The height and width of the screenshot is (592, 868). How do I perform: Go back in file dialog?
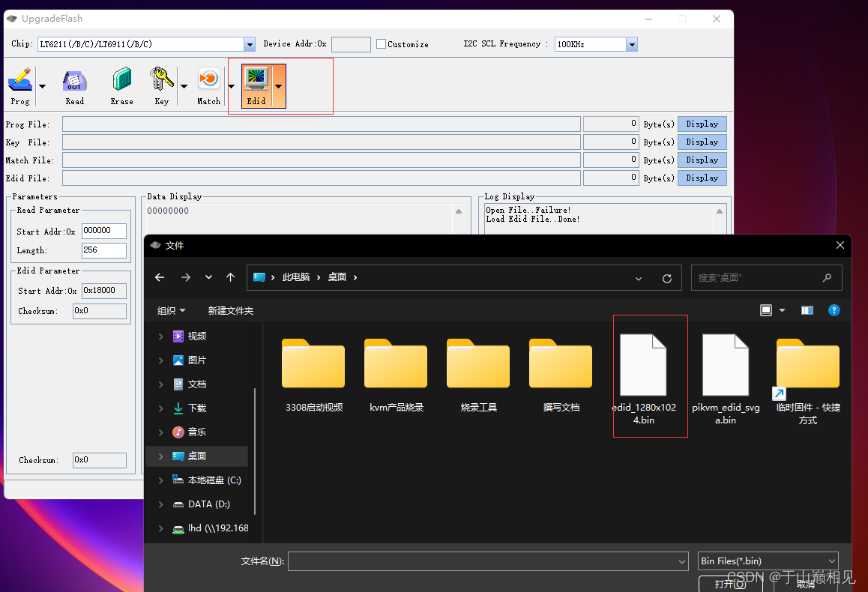tap(160, 277)
